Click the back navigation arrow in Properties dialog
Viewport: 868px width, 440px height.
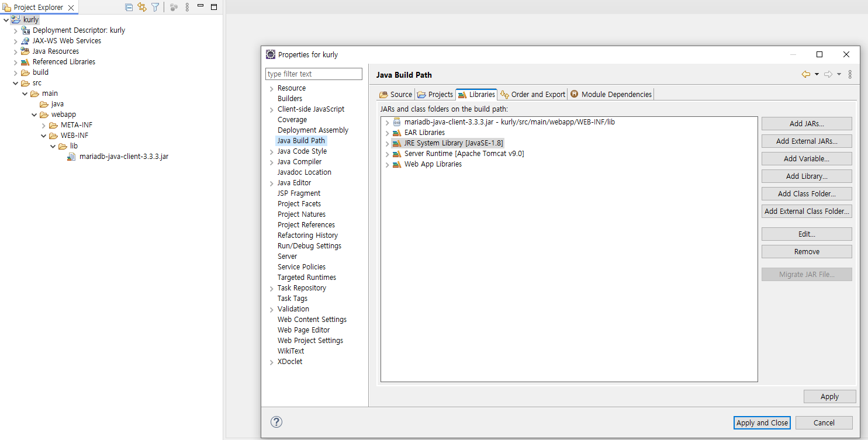point(806,74)
